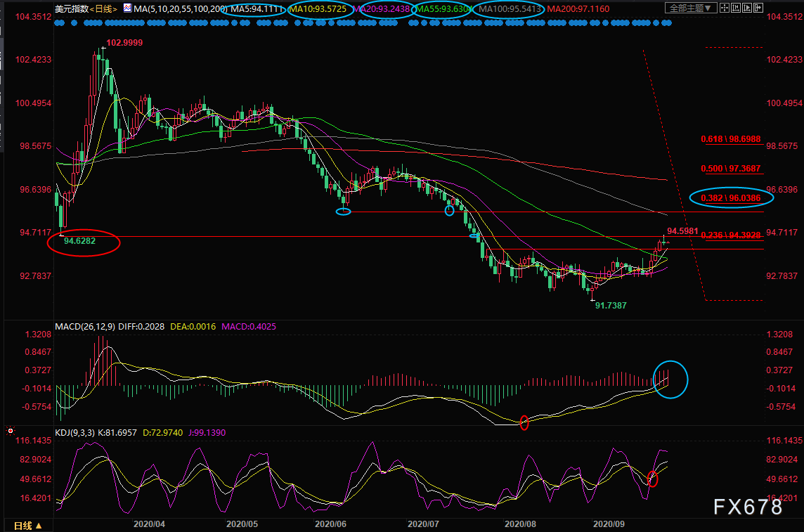This screenshot has width=804, height=532.
Task: Select the MA10:93.5725 legend label
Action: (x=318, y=8)
